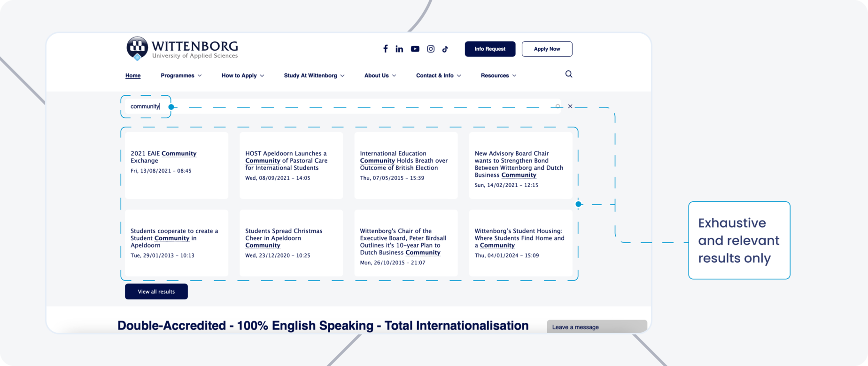The height and width of the screenshot is (366, 868).
Task: Expand the How to Apply dropdown
Action: tap(243, 76)
